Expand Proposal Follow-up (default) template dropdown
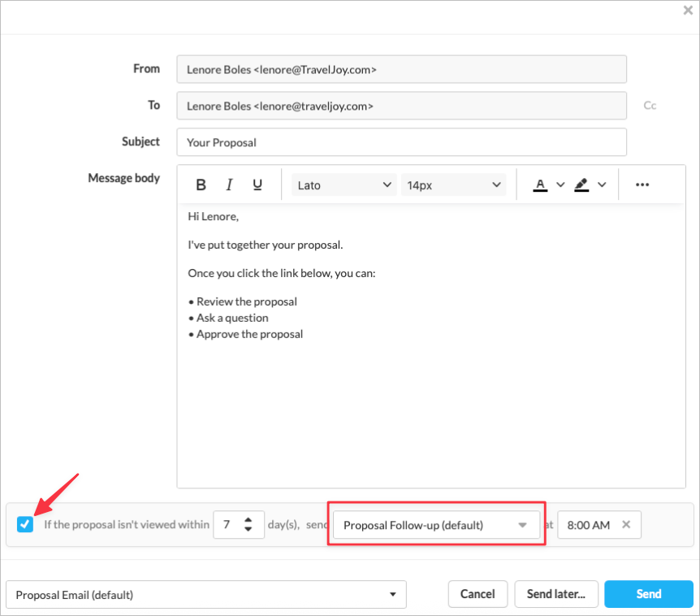 436,525
